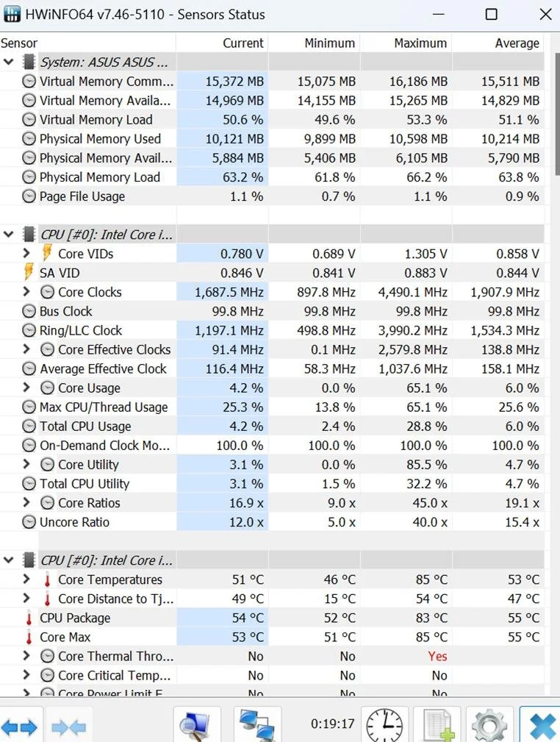Viewport: 560px width, 742px height.
Task: Expand the Core Temperatures row
Action: (x=26, y=579)
